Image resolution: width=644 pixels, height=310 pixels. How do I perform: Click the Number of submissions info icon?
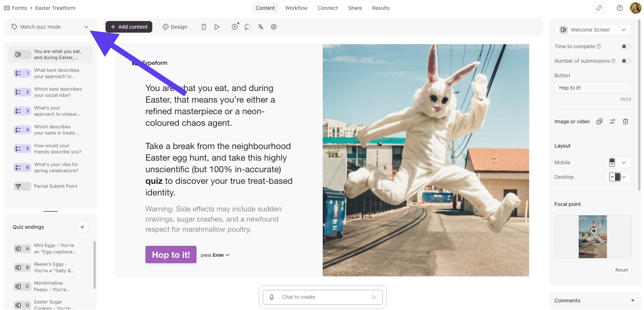tap(613, 61)
